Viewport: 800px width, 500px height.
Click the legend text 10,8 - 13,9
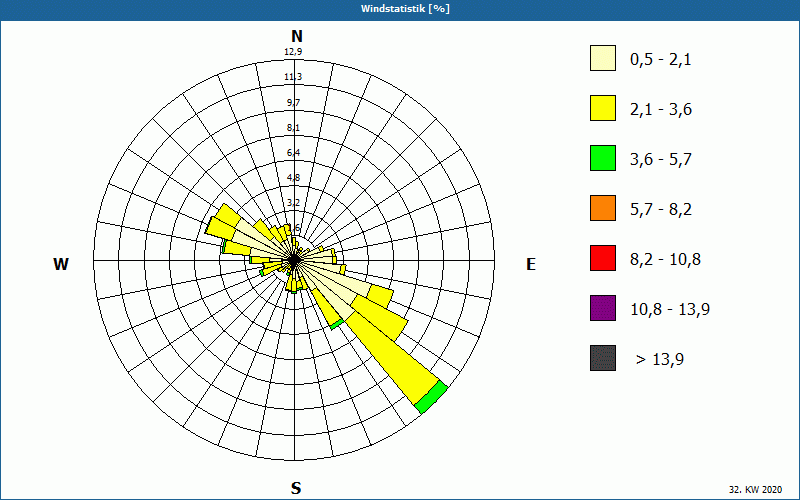[x=670, y=310]
